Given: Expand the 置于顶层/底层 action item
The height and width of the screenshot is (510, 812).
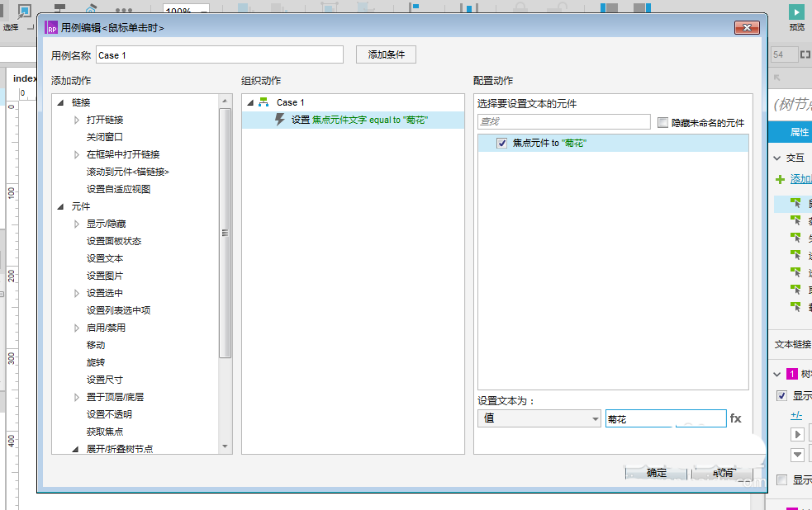Looking at the screenshot, I should [x=77, y=397].
